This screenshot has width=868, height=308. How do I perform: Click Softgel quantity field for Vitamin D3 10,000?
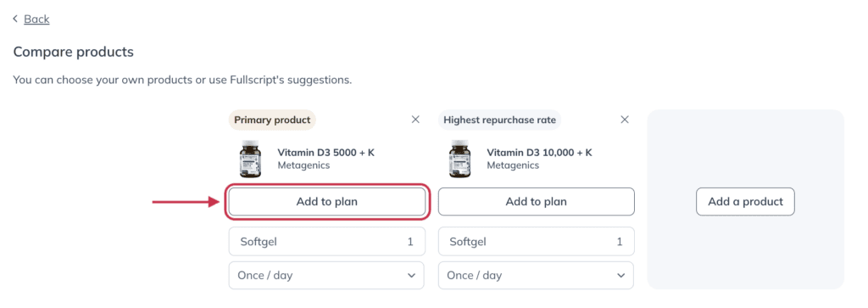pyautogui.click(x=536, y=242)
